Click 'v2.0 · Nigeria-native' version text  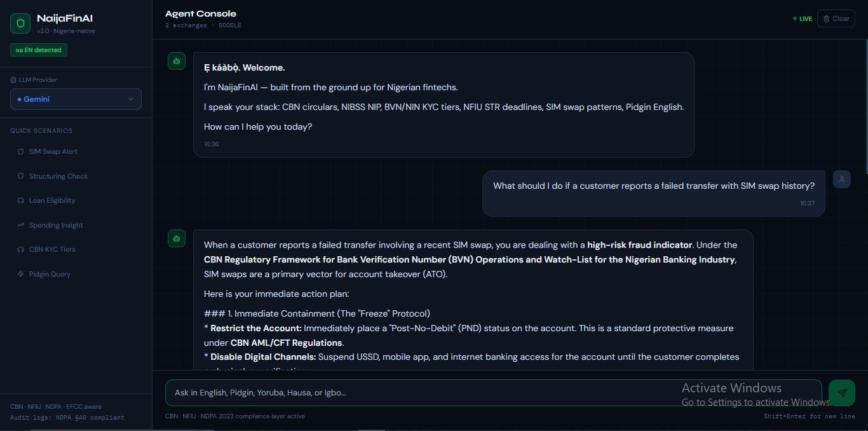pyautogui.click(x=66, y=31)
